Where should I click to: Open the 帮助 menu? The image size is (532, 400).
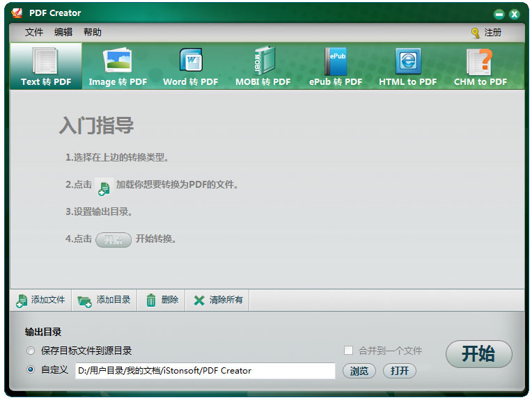[x=93, y=32]
